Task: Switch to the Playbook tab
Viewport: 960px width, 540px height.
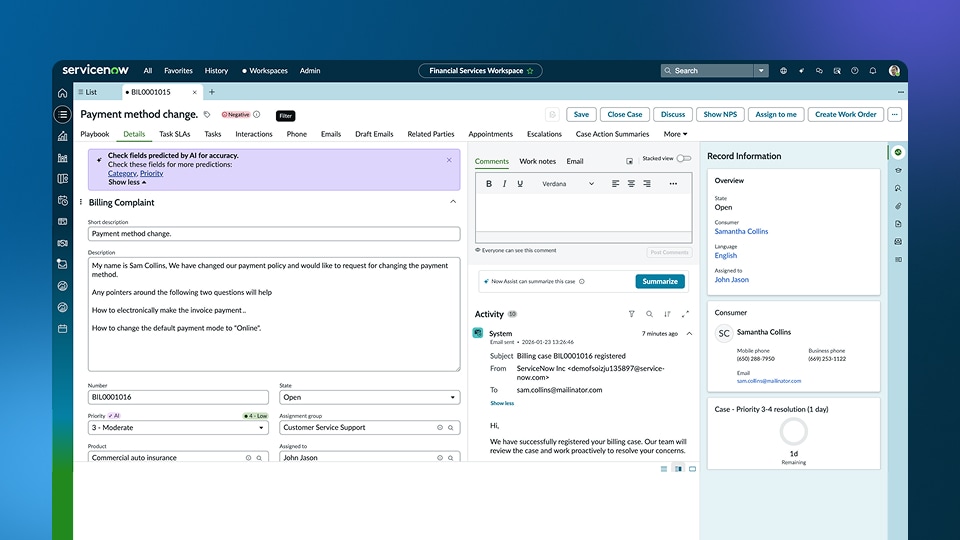Action: click(95, 134)
